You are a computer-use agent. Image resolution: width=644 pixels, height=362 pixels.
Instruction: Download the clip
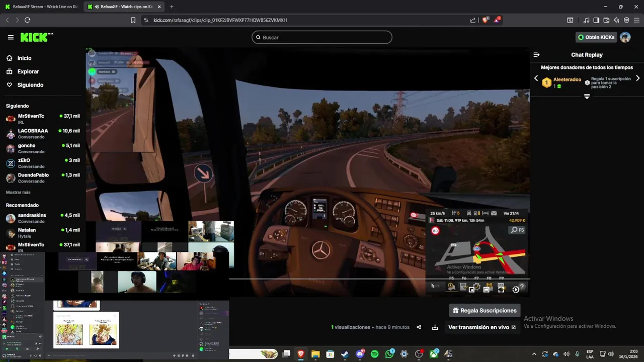tap(435, 327)
